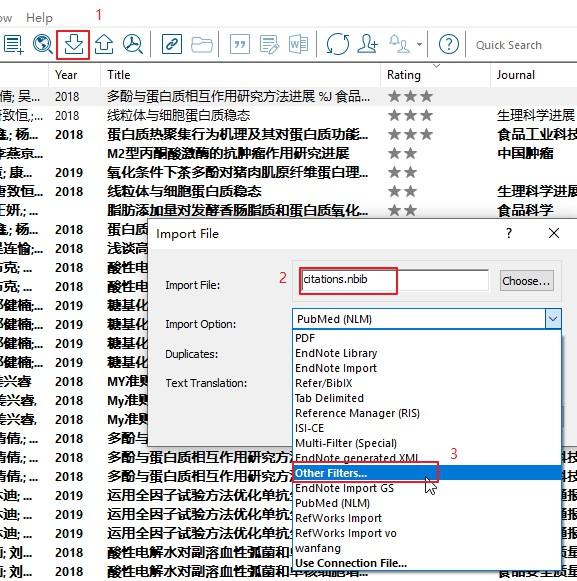This screenshot has width=577, height=581.
Task: Click journal cell '食品科学'
Action: [525, 210]
